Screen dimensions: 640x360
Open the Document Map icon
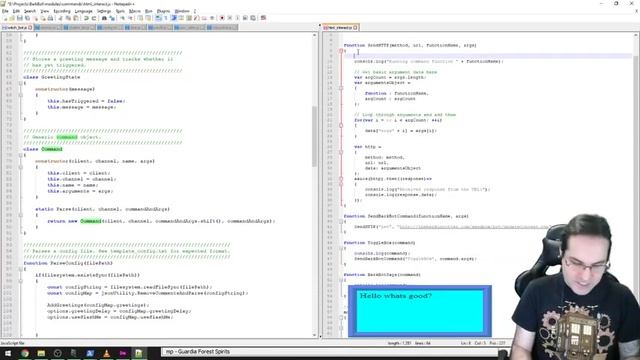188,18
